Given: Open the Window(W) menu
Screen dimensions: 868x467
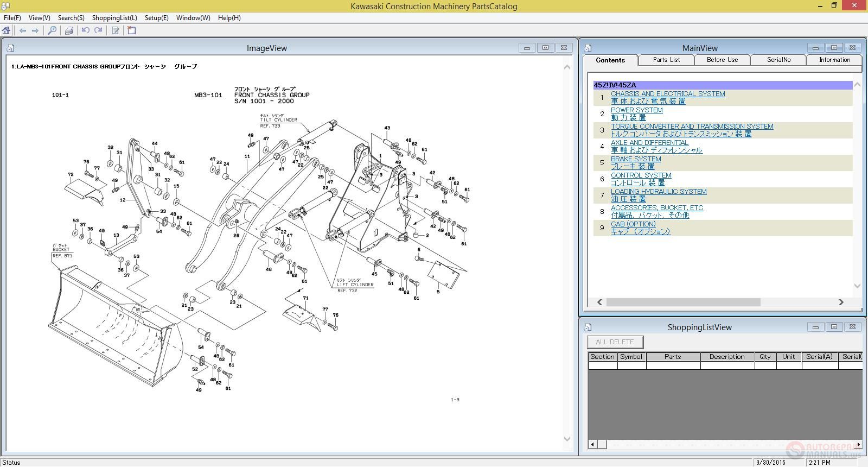Looking at the screenshot, I should [193, 18].
